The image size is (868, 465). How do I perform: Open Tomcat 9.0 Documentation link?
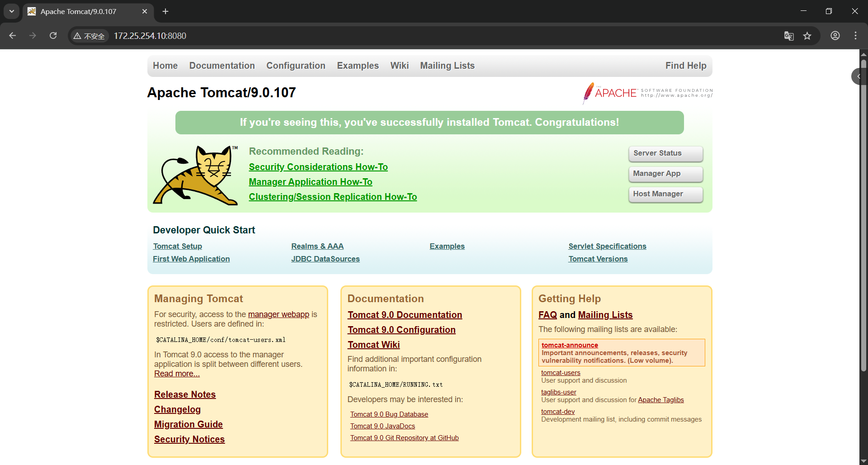pyautogui.click(x=405, y=315)
